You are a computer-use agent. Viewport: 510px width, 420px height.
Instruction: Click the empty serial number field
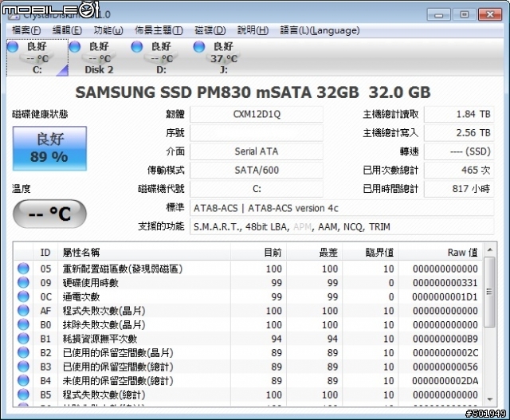pos(257,133)
